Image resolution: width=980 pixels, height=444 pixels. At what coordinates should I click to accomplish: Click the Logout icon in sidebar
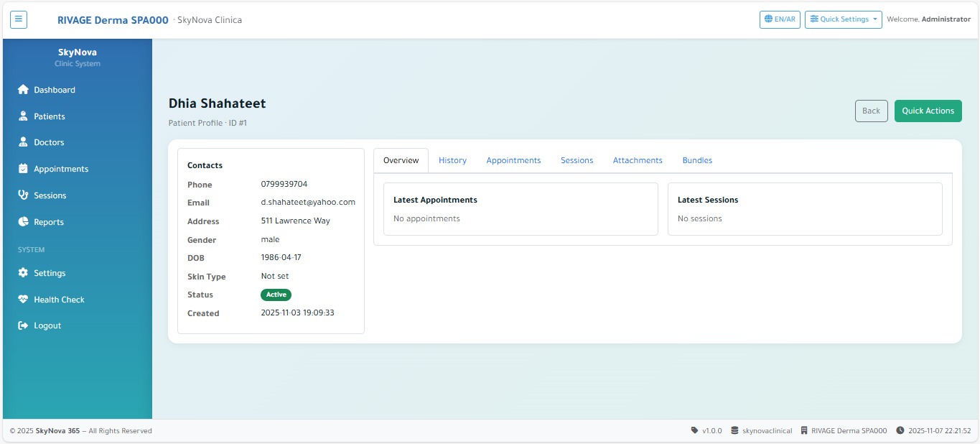23,325
